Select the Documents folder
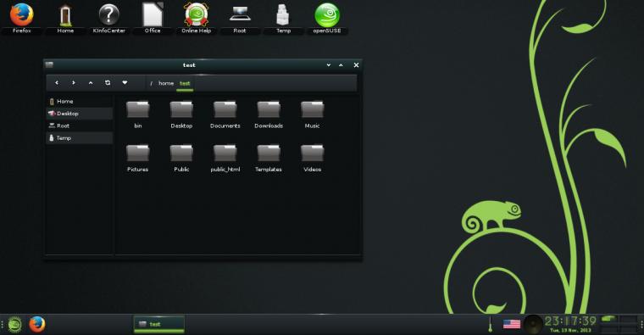644x335 pixels. pyautogui.click(x=225, y=114)
